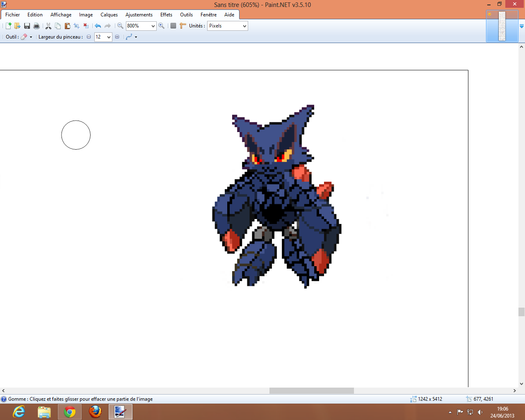Open the Effets menu
The width and height of the screenshot is (525, 420).
pyautogui.click(x=166, y=15)
